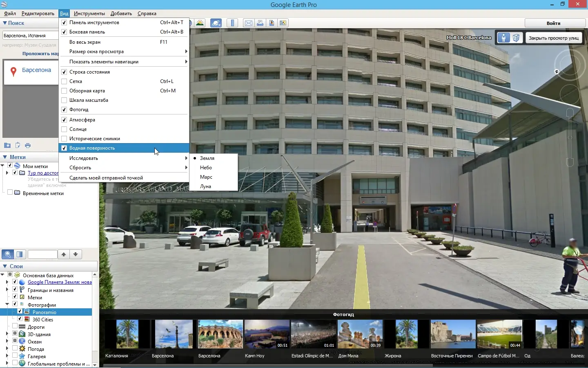Viewport: 588px width, 368px height.
Task: Click the Закрыть просмотр улиц button
Action: [x=554, y=38]
